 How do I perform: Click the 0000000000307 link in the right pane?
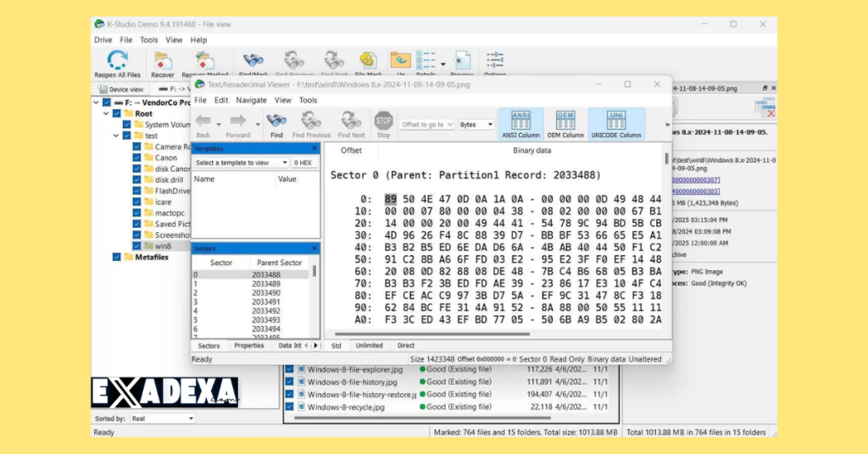coord(696,180)
